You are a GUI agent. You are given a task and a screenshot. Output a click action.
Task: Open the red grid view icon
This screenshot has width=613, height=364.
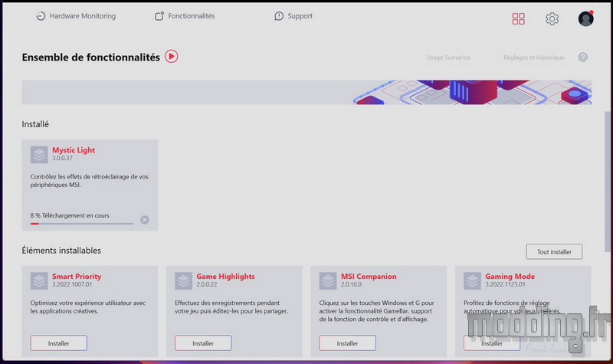click(x=519, y=18)
